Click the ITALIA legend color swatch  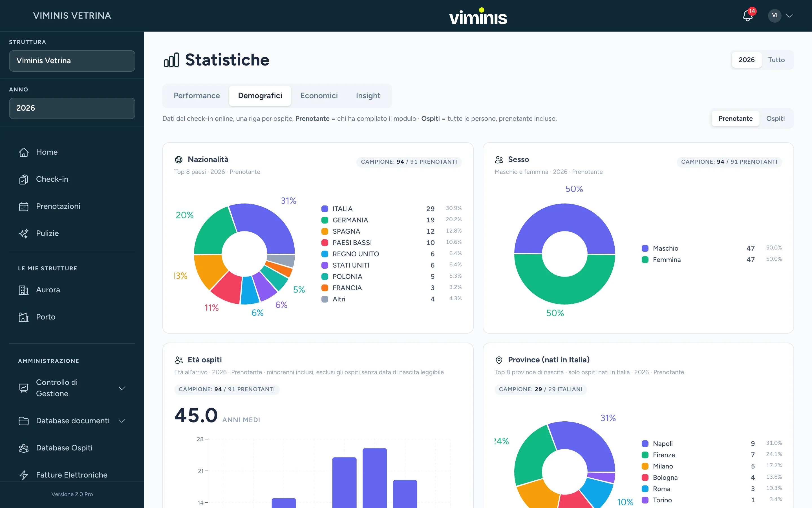click(325, 209)
